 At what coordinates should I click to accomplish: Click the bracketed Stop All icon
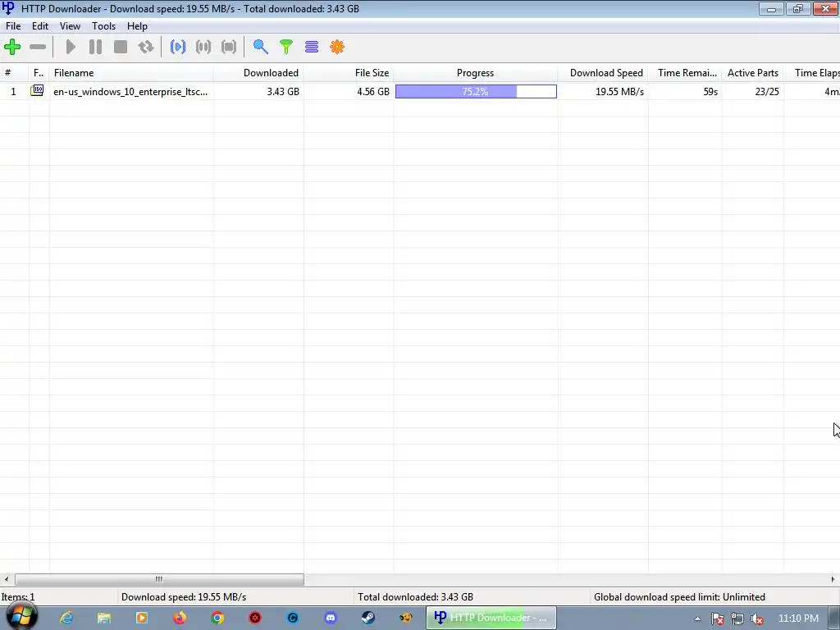(229, 47)
